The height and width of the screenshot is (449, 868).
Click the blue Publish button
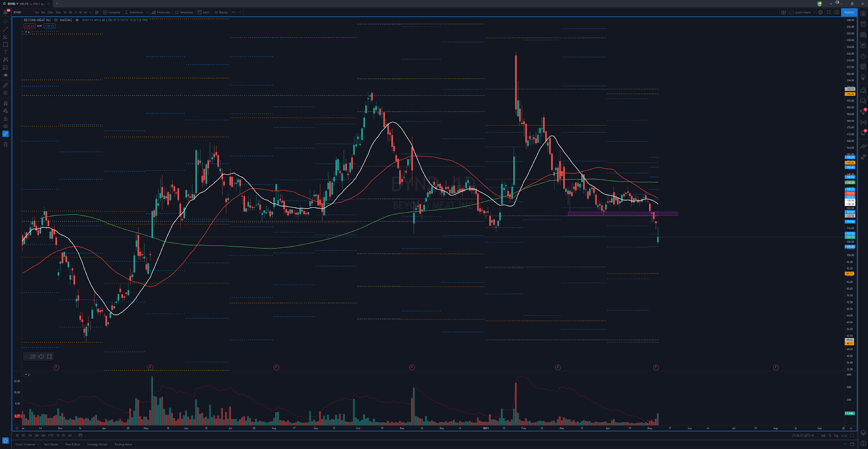[849, 12]
